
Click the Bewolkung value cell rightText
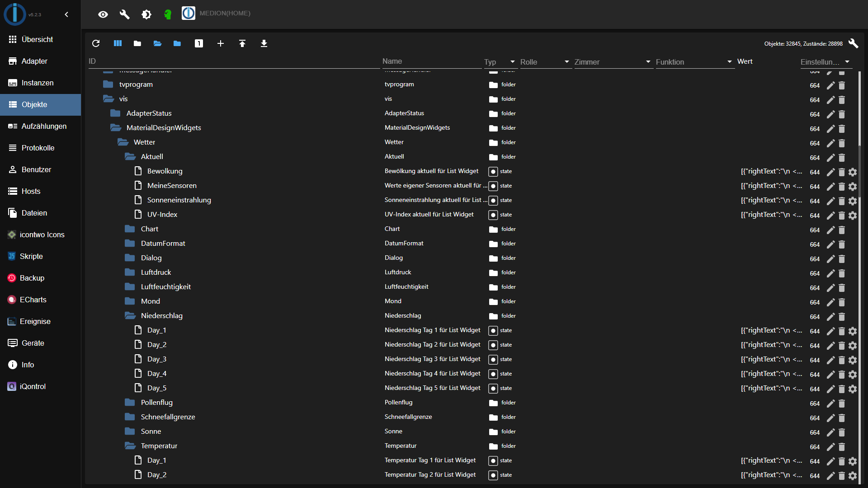point(771,171)
